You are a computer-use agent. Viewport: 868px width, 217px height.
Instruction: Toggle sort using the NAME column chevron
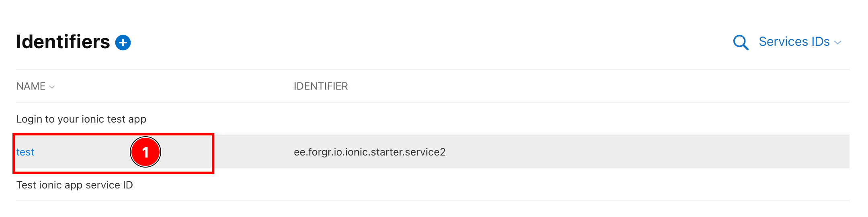click(52, 87)
